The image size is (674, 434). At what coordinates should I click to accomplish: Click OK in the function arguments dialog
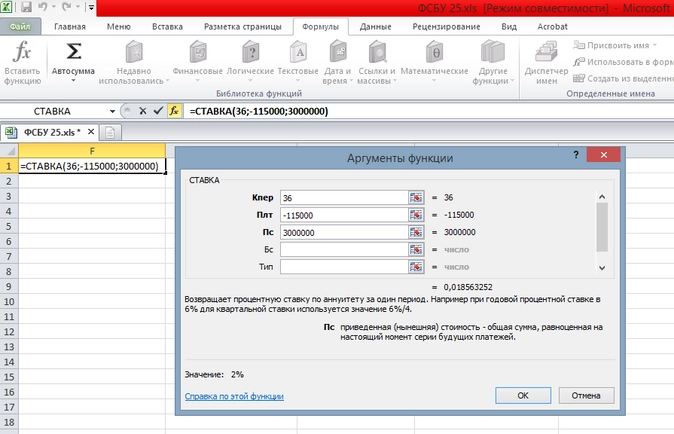point(523,395)
